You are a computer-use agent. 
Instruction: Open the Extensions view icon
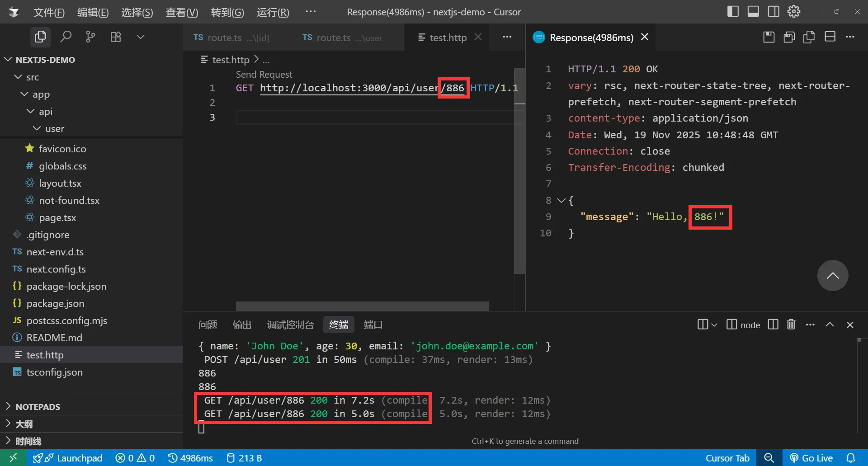coord(116,37)
